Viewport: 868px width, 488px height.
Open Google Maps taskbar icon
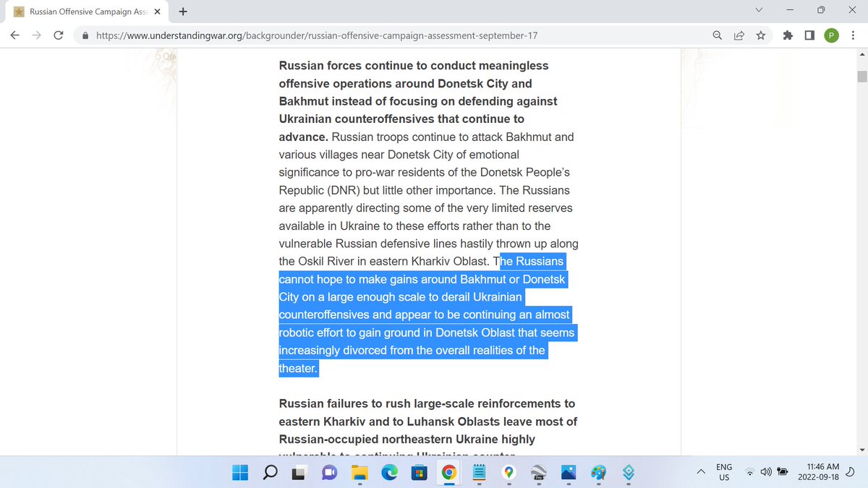509,473
